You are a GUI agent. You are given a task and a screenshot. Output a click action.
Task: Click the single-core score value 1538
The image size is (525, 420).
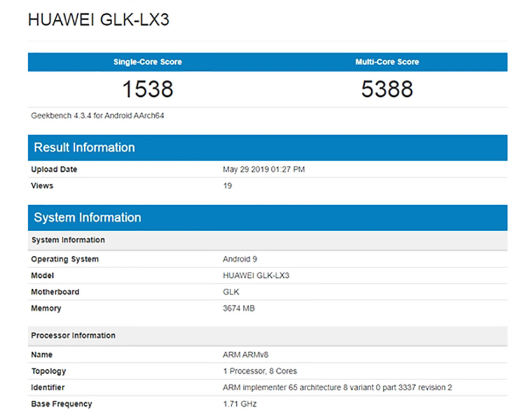click(x=148, y=89)
